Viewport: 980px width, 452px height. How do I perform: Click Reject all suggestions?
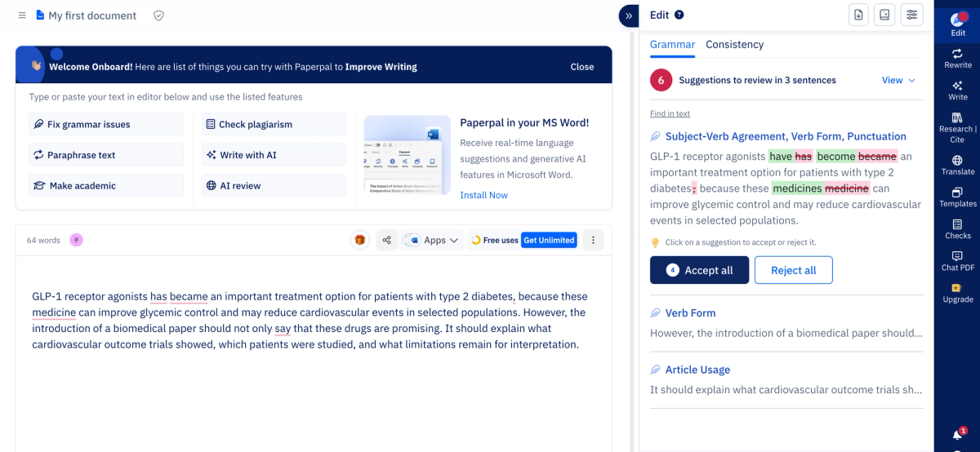click(793, 270)
